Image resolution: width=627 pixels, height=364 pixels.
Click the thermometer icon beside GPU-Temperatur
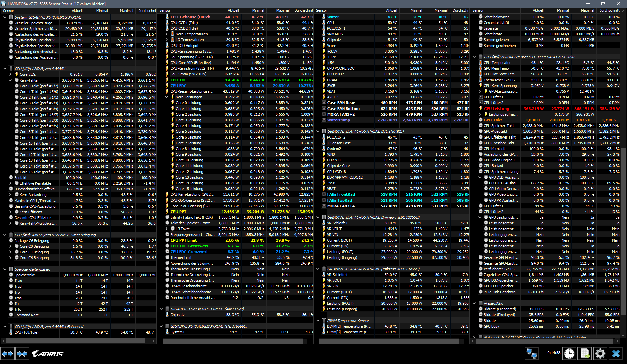[480, 63]
